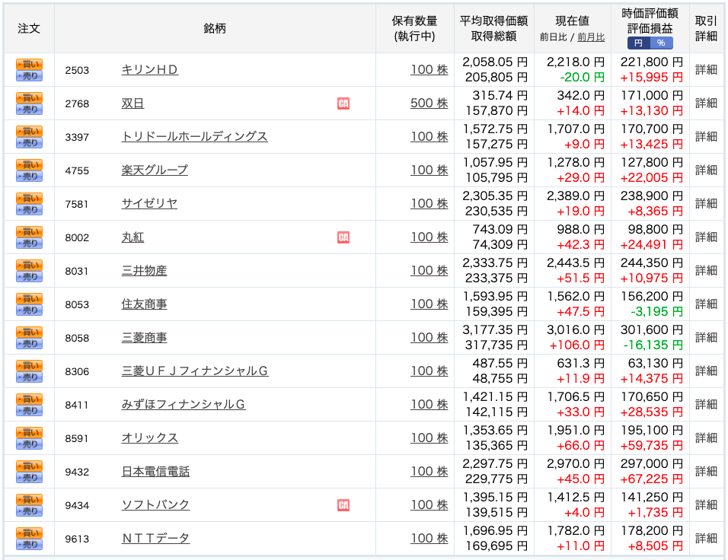This screenshot has height=560, width=728.
Task: Click the 100 株 quantity for NTTデータ
Action: pyautogui.click(x=429, y=538)
